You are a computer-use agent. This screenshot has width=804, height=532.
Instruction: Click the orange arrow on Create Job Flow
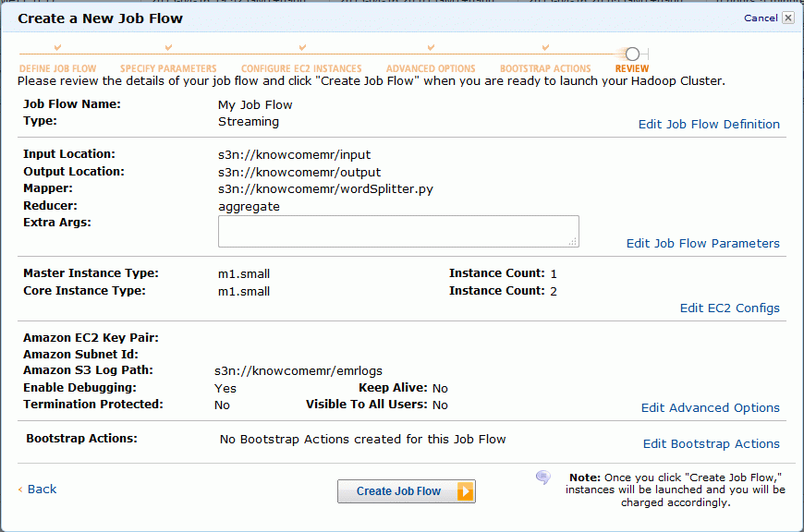coord(465,491)
